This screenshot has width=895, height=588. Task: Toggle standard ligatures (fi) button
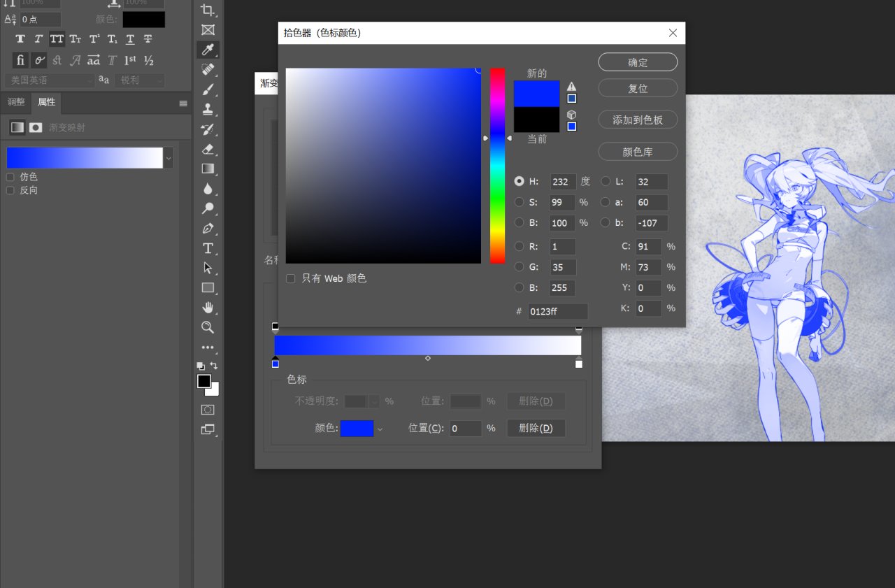coord(20,60)
